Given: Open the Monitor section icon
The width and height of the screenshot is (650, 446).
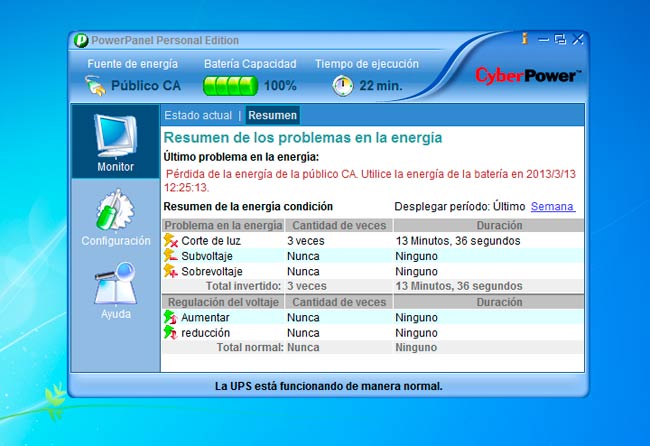Looking at the screenshot, I should coord(116,137).
